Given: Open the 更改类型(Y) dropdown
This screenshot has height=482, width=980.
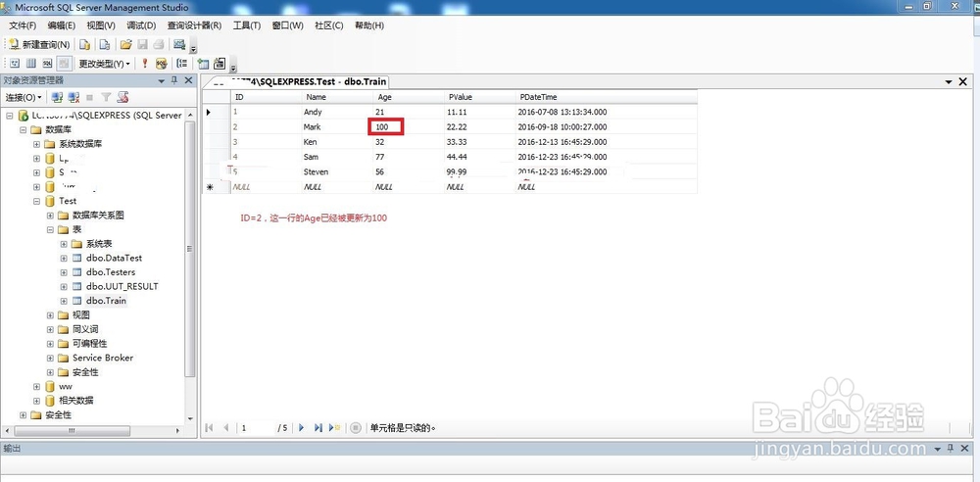Looking at the screenshot, I should click(x=105, y=63).
